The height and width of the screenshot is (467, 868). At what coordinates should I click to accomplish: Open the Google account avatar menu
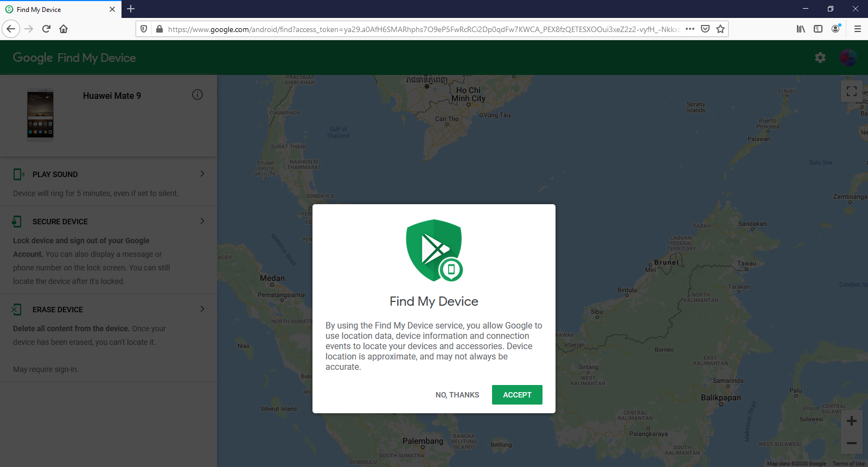848,58
